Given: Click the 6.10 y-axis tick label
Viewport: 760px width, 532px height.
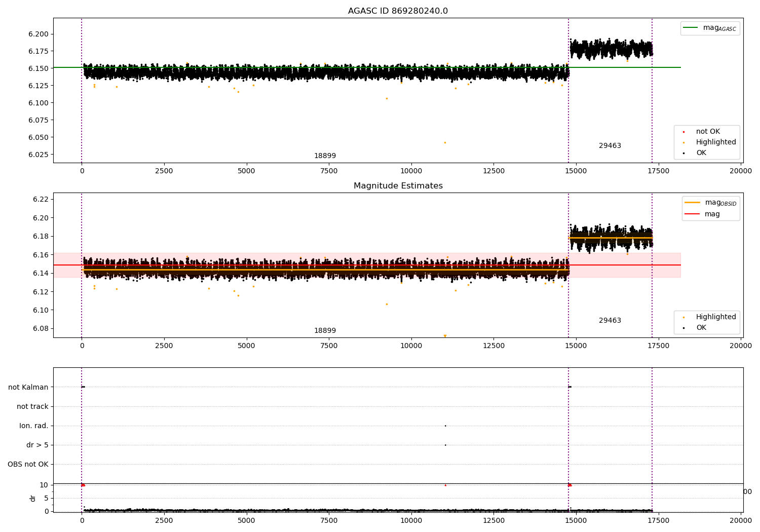Looking at the screenshot, I should click(41, 311).
